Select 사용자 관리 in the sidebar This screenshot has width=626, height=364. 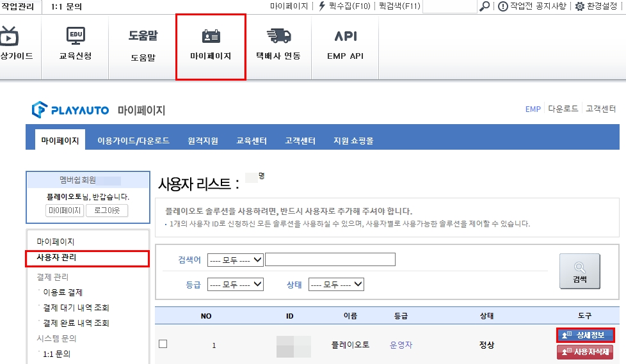(56, 257)
